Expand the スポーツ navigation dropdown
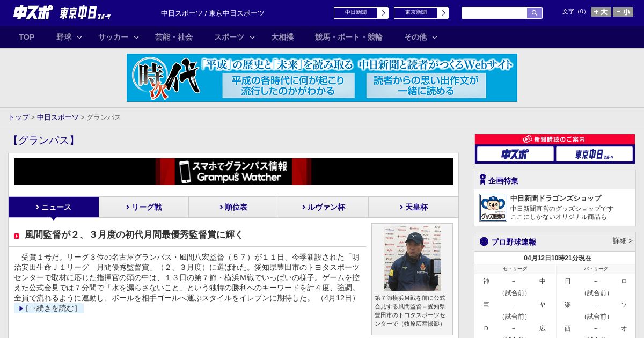Viewport: 644px width, 338px height. click(235, 37)
